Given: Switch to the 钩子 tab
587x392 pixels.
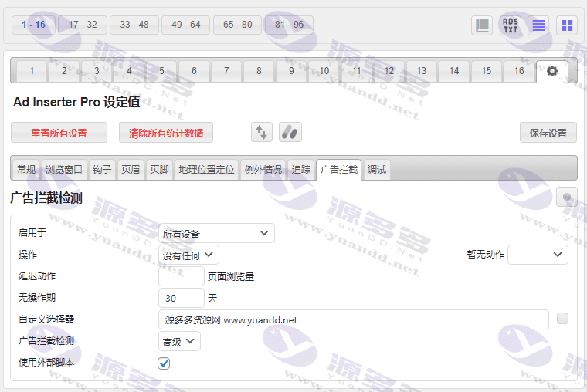Looking at the screenshot, I should click(102, 170).
